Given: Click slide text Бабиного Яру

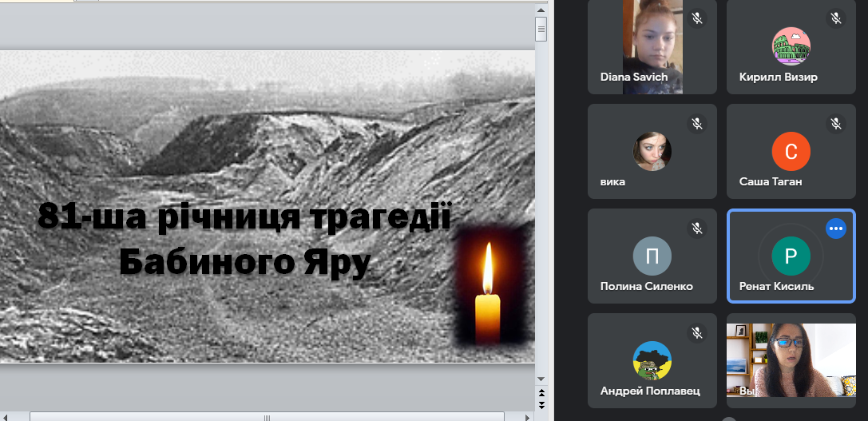Looking at the screenshot, I should (x=244, y=262).
